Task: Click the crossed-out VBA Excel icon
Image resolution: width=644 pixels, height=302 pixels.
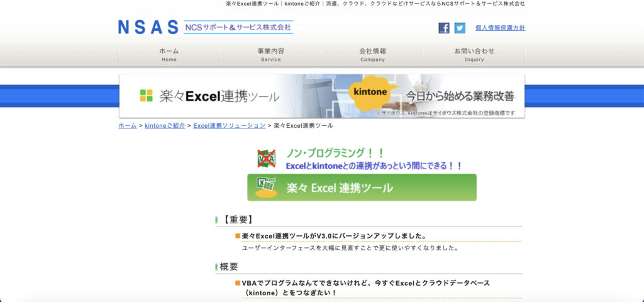Action: click(267, 159)
